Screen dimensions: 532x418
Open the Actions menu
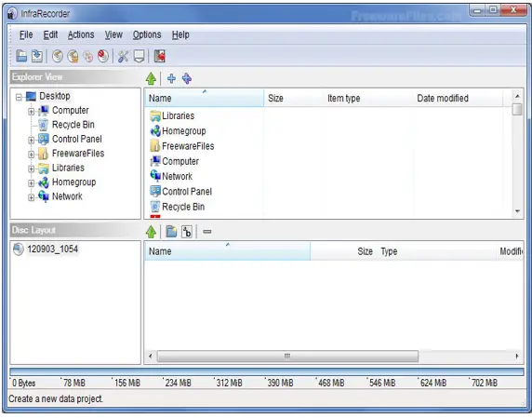coord(81,34)
